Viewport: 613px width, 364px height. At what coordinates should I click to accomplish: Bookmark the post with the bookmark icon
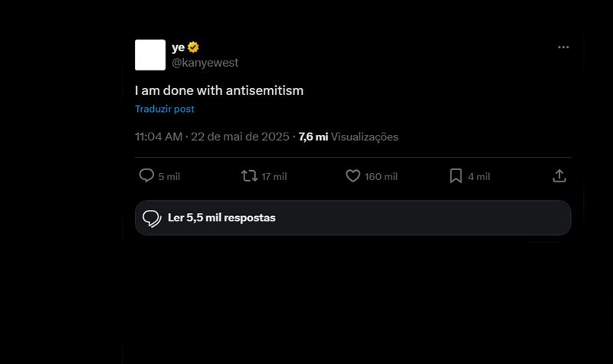[455, 176]
